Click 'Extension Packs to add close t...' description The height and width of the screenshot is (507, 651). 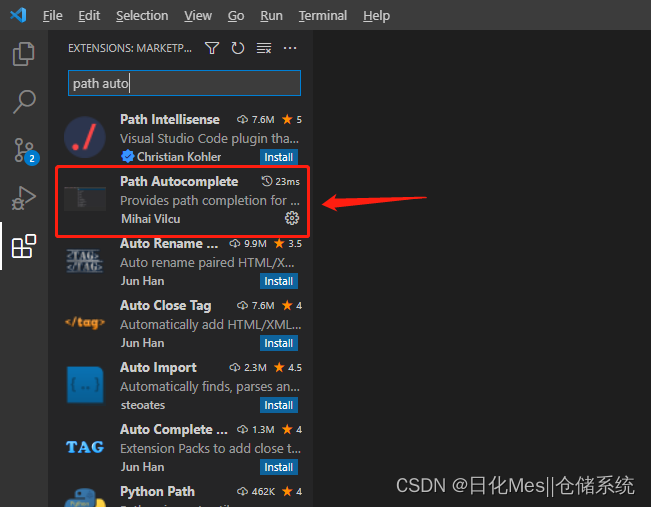tap(210, 448)
